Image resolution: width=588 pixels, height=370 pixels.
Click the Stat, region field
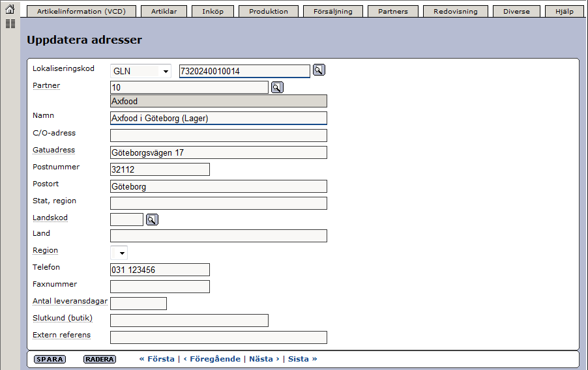[218, 203]
